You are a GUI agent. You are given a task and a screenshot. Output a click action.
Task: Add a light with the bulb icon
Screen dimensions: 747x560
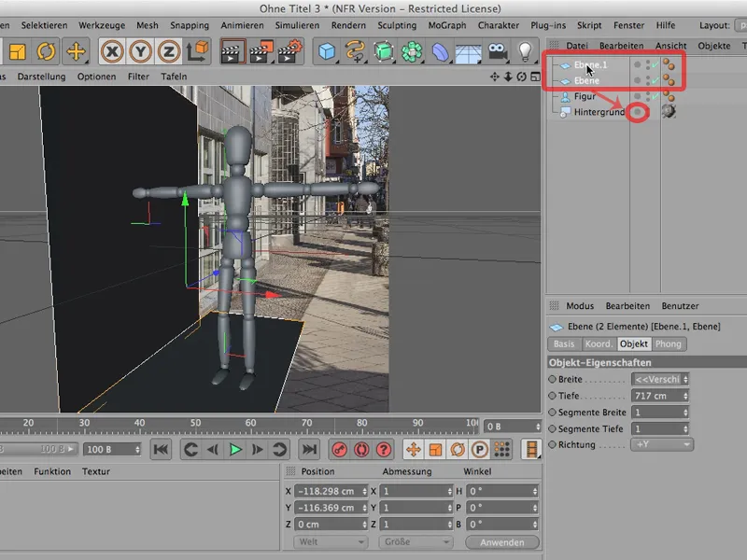pyautogui.click(x=525, y=51)
